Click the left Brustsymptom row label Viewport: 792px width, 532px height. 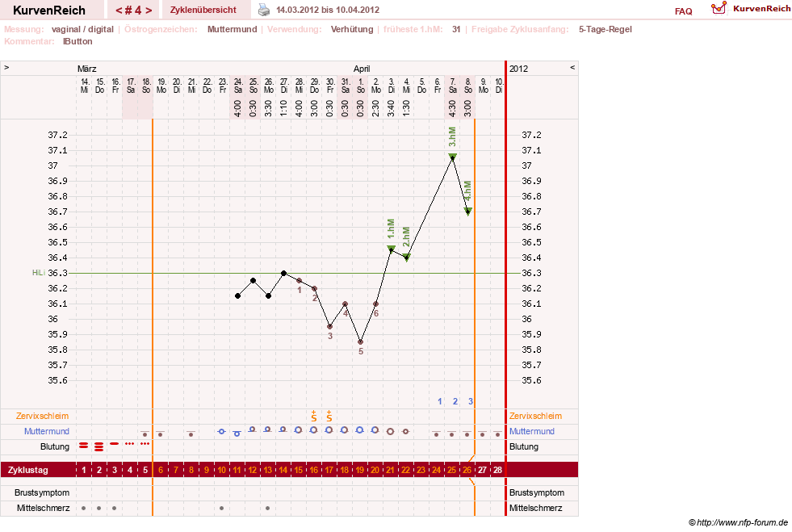pos(42,492)
